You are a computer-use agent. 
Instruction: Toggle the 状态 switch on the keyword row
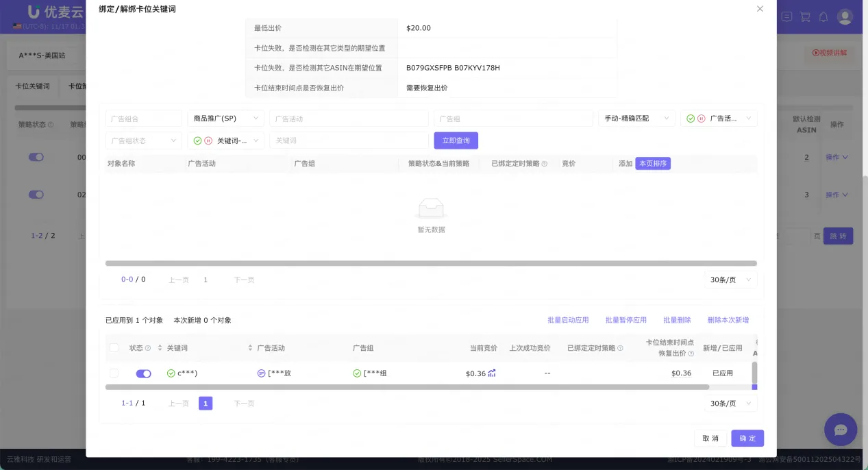coord(143,373)
